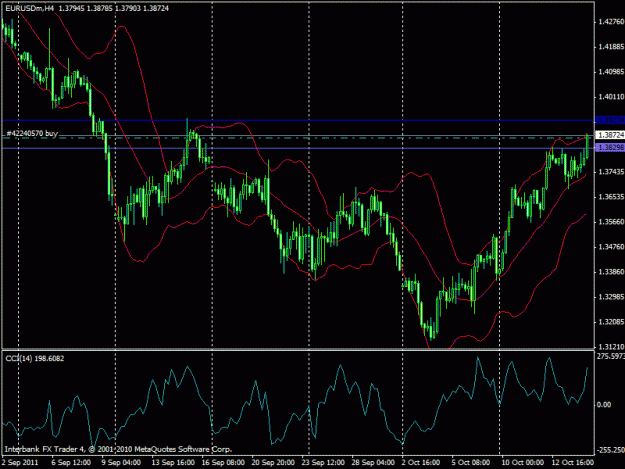Click the purple price tag 1.38298
Image resolution: width=625 pixels, height=469 pixels.
pos(610,147)
